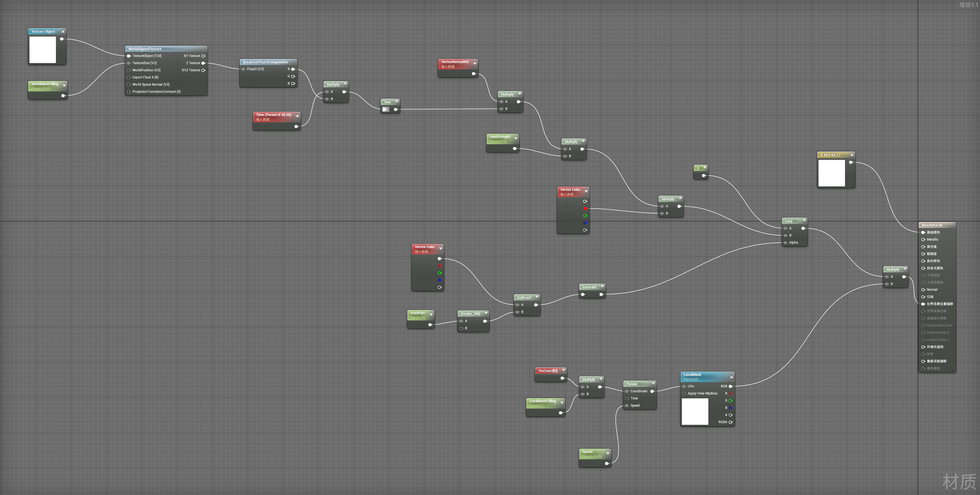Click the grayed-out 不透明度 pin on NewMaterial
This screenshot has height=495, width=980.
point(923,275)
